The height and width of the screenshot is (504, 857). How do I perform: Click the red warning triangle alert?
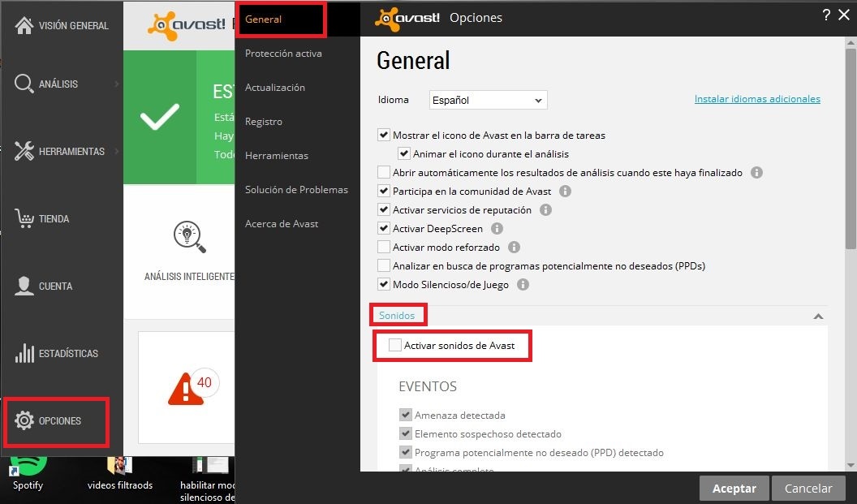pyautogui.click(x=185, y=389)
